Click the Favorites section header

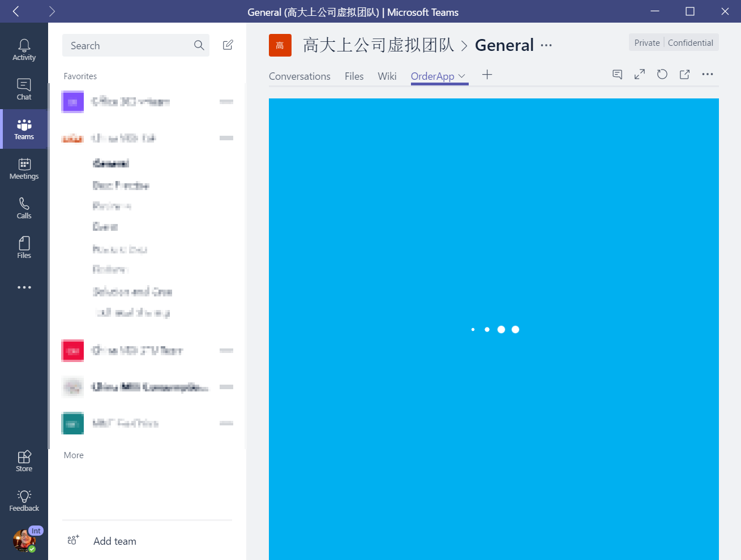(80, 76)
